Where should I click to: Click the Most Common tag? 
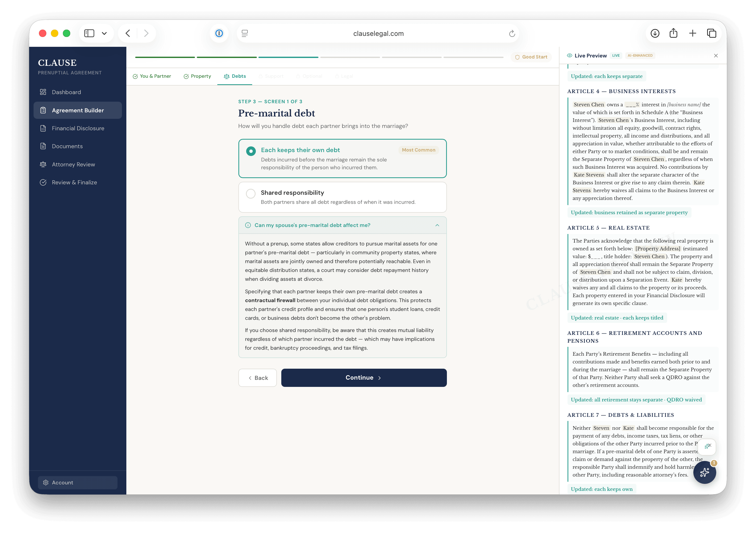[419, 150]
